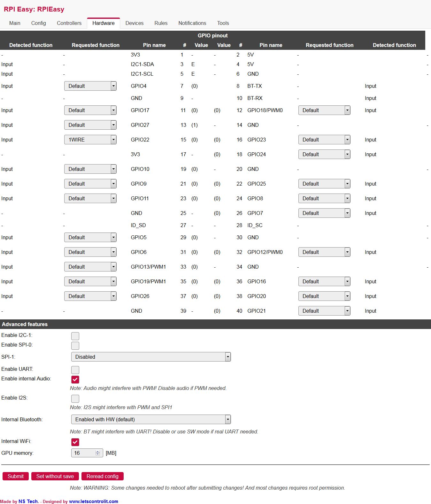Switch to the Tools tab
This screenshot has height=504, width=431.
(x=223, y=23)
